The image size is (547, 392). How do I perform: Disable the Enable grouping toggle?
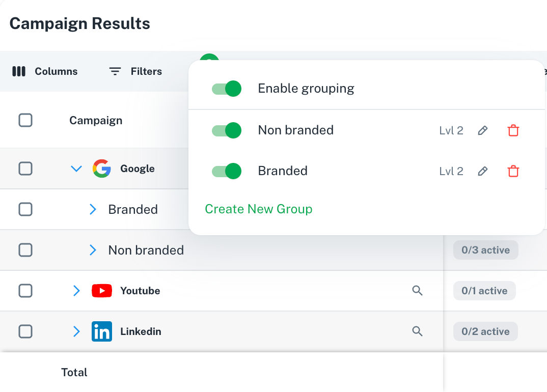[227, 89]
